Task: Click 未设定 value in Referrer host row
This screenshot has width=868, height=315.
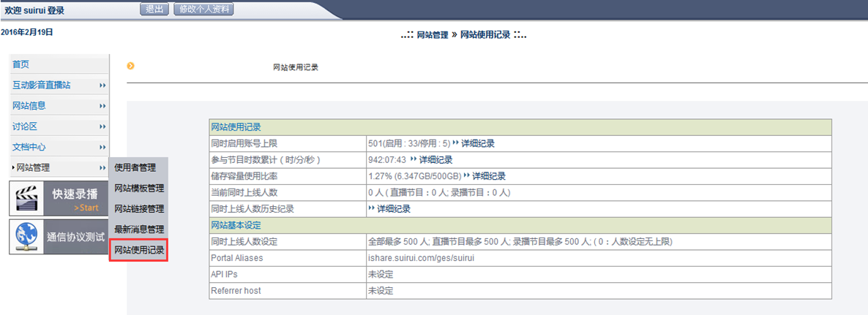Action: pyautogui.click(x=381, y=291)
